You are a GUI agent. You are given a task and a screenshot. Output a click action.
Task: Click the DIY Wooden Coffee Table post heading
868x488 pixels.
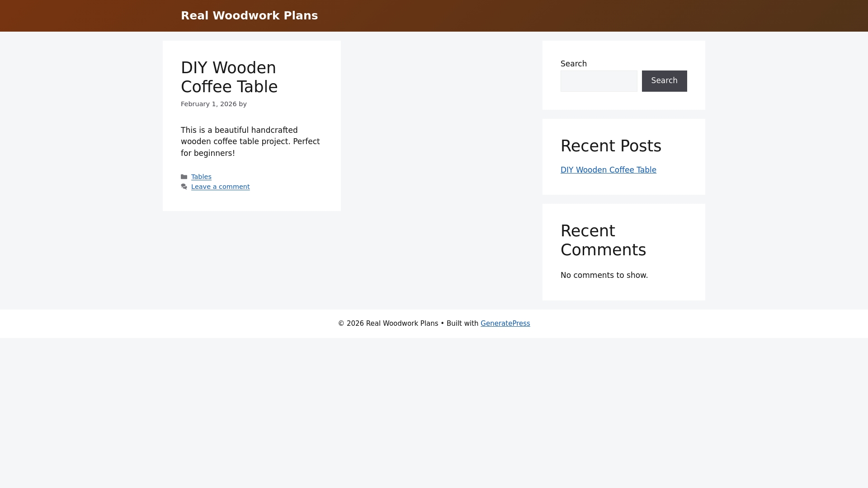(x=229, y=77)
